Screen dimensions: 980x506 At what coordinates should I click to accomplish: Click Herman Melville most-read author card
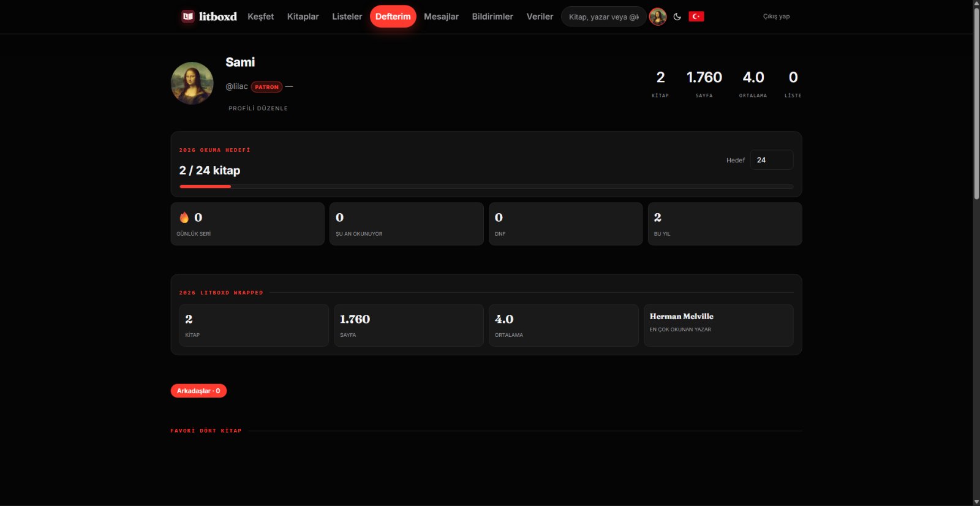point(718,325)
